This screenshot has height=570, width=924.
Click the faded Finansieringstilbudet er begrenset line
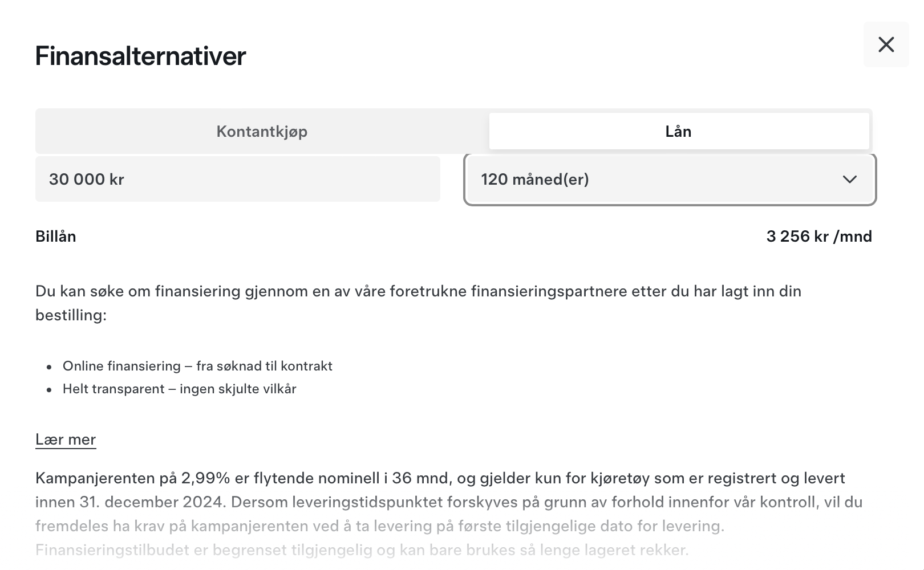tap(362, 550)
